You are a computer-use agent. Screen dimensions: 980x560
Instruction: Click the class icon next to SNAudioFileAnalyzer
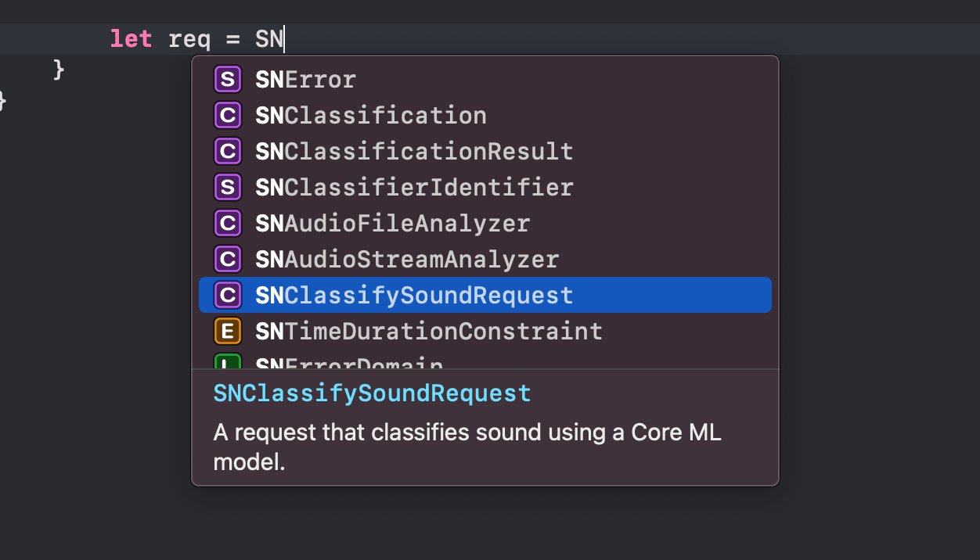coord(227,223)
